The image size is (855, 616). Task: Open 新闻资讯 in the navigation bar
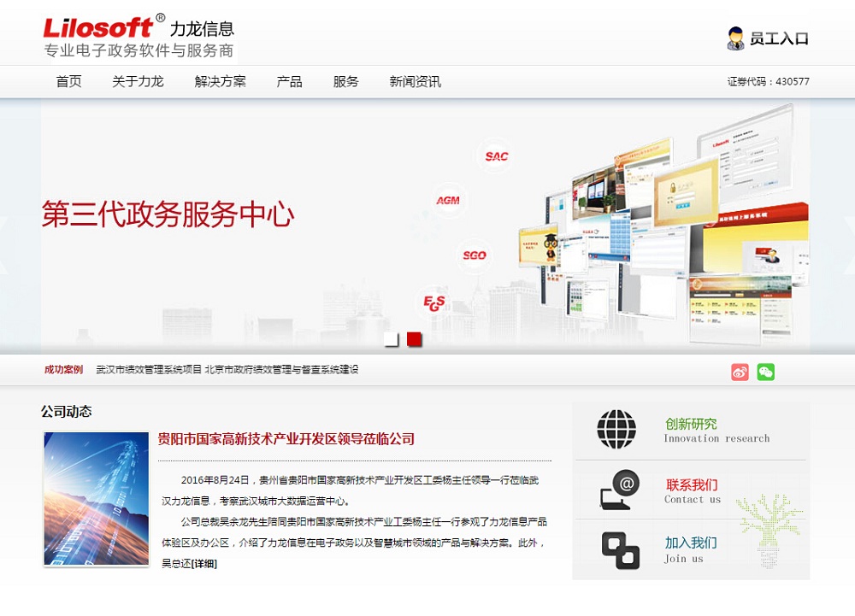[416, 82]
